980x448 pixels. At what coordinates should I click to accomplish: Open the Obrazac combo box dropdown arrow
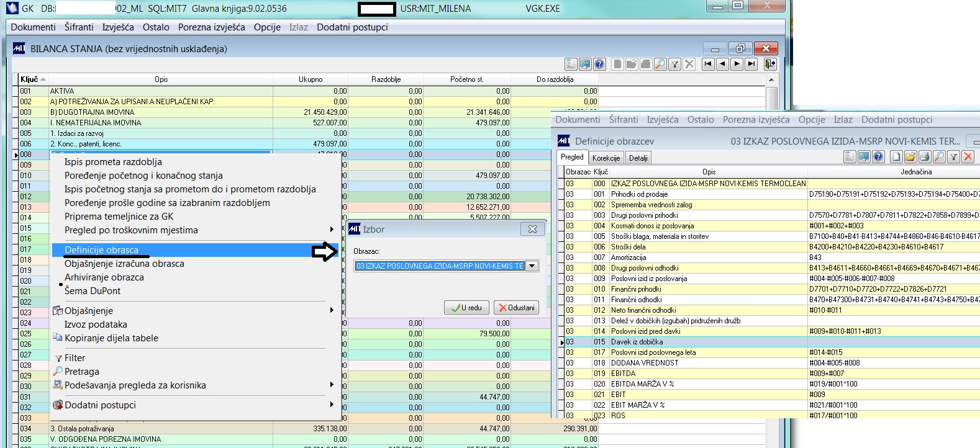point(532,266)
